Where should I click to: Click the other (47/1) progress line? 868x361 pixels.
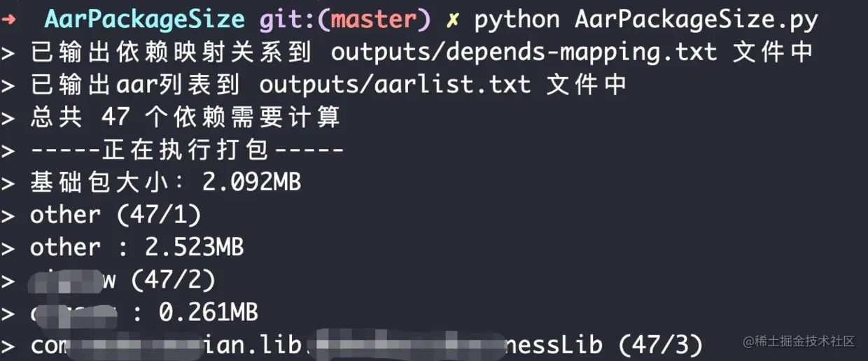point(115,214)
